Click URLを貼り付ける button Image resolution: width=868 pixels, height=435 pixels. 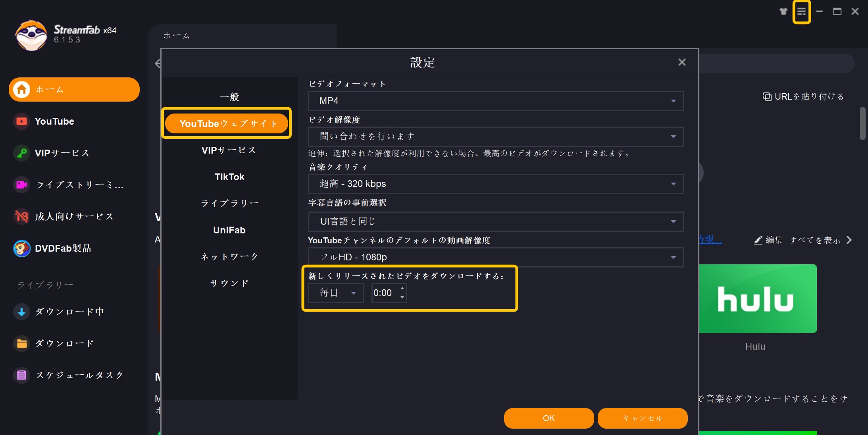pos(803,97)
